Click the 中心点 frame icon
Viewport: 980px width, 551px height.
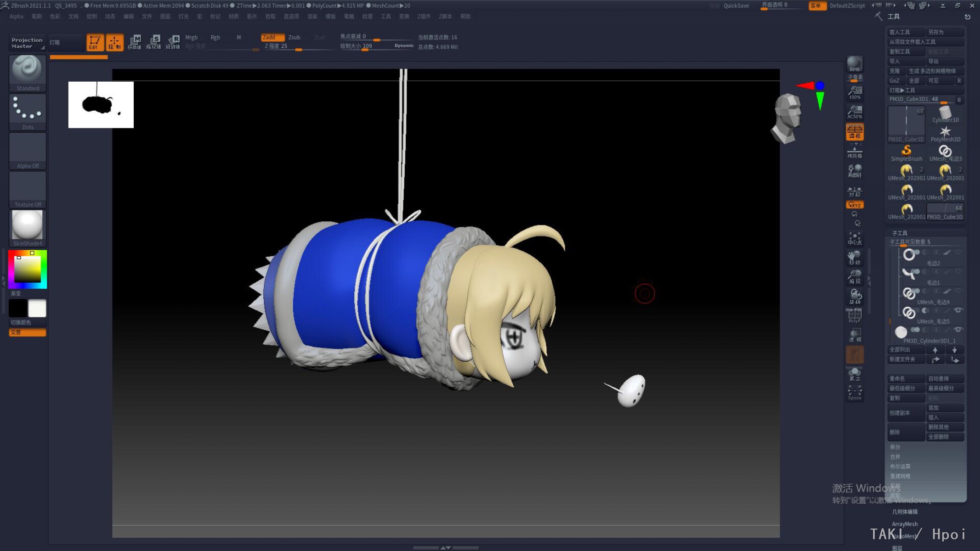855,238
